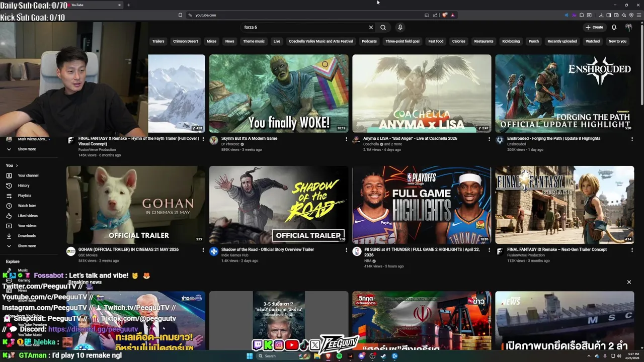The image size is (644, 362).
Task: Open the browser downloads icon
Action: point(601,15)
